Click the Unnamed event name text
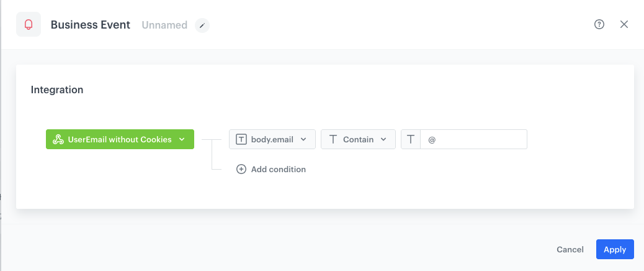This screenshot has height=271, width=644. tap(164, 25)
